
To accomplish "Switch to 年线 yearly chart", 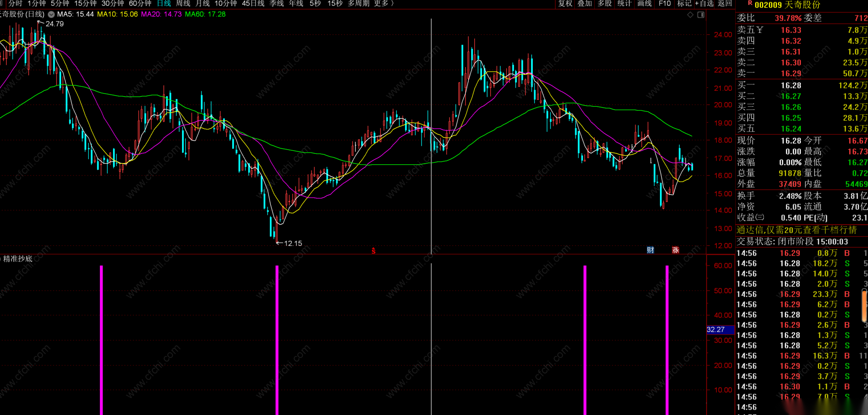I will click(296, 4).
